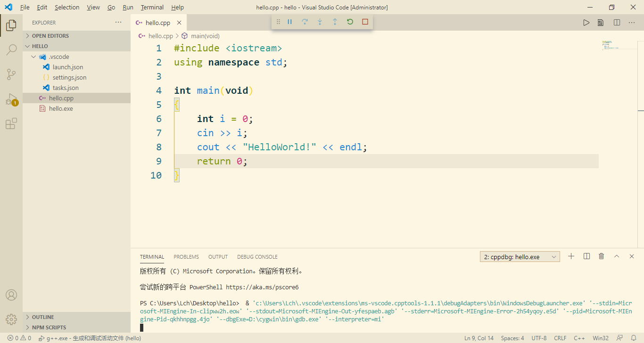Open Source Control view
This screenshot has width=644, height=343.
[11, 74]
